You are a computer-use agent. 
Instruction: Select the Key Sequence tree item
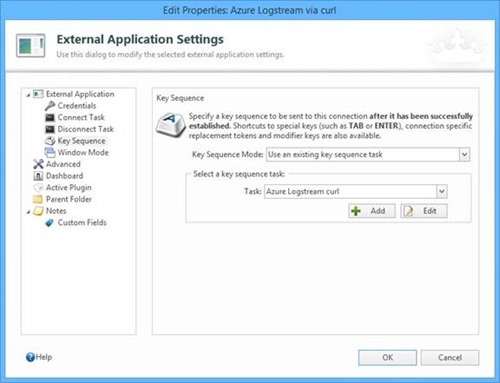[x=81, y=141]
